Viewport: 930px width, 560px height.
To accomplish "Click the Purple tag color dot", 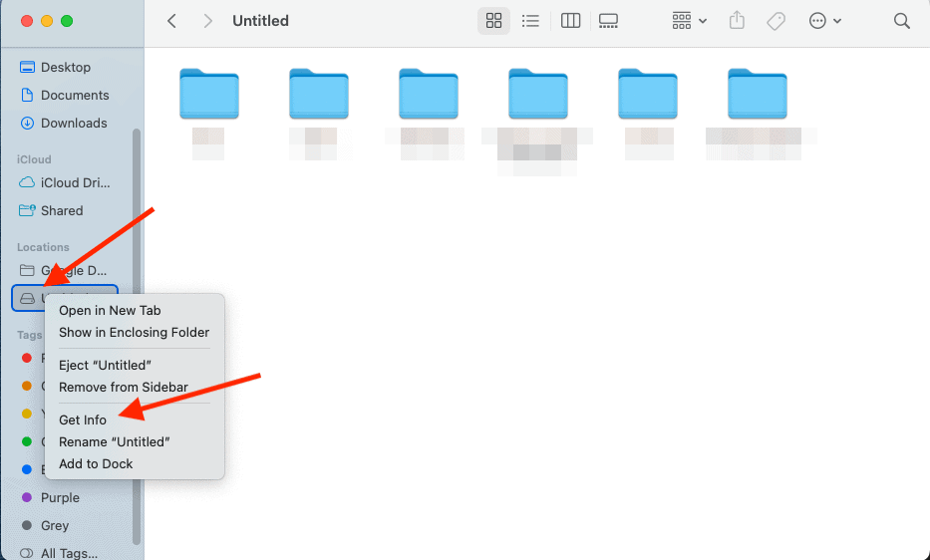I will click(x=27, y=497).
